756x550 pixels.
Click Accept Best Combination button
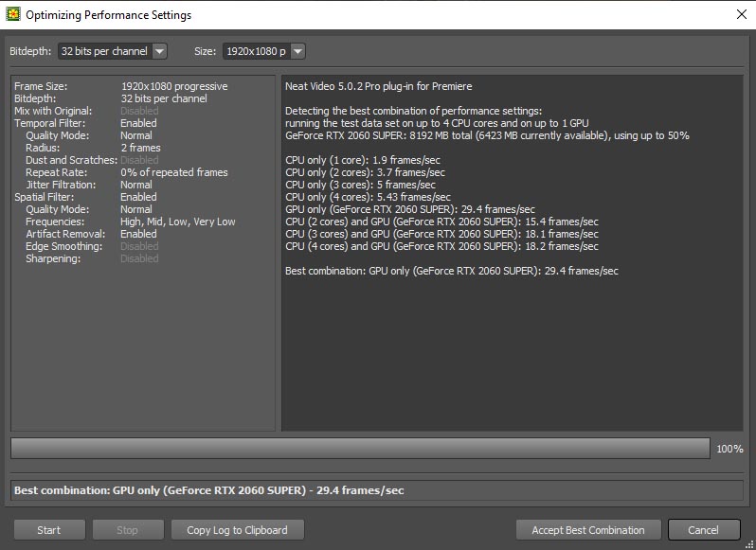[x=588, y=530]
